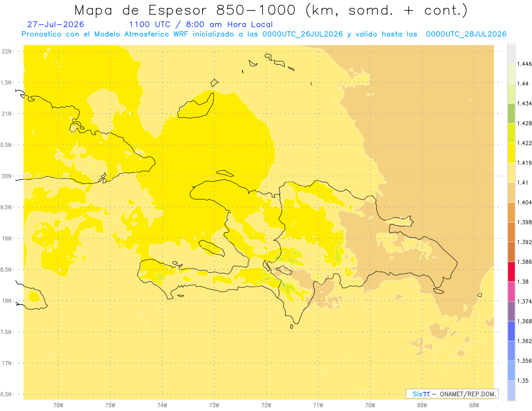Pick the red 1.38–1.386 legend swatch

[x=511, y=271]
